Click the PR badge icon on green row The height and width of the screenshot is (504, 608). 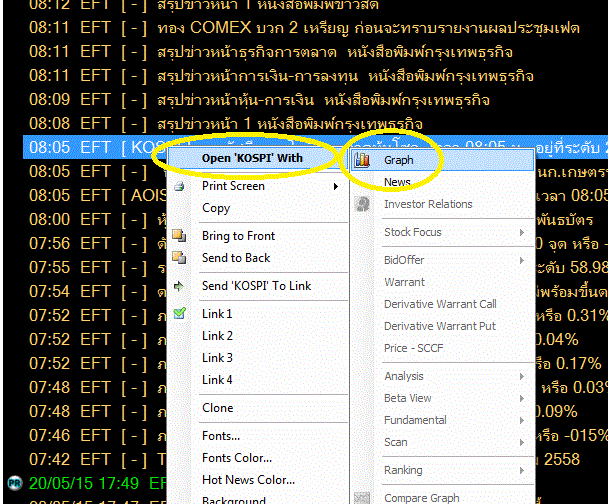click(15, 483)
